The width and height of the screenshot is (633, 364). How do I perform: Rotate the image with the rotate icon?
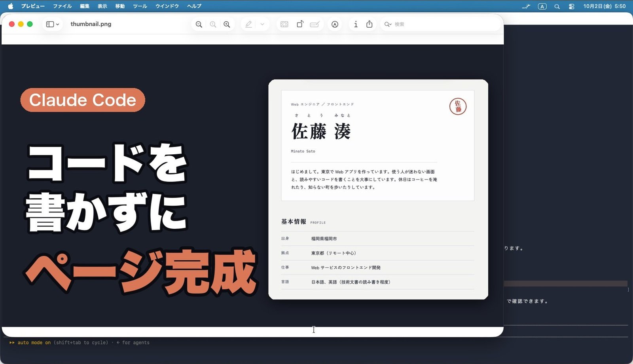[300, 24]
